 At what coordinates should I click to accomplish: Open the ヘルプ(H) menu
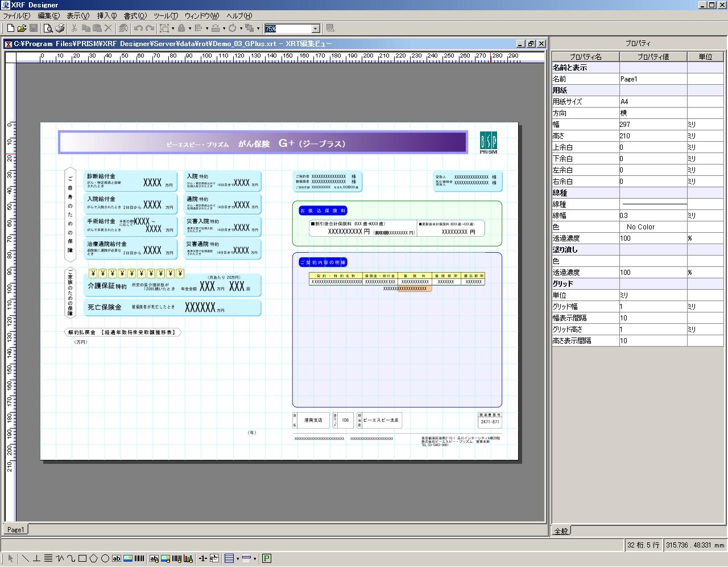(x=239, y=15)
